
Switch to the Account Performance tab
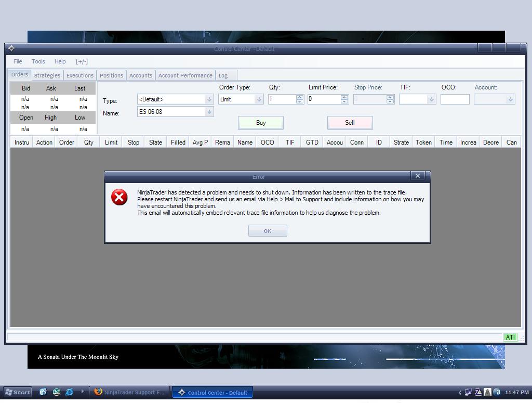pos(185,75)
